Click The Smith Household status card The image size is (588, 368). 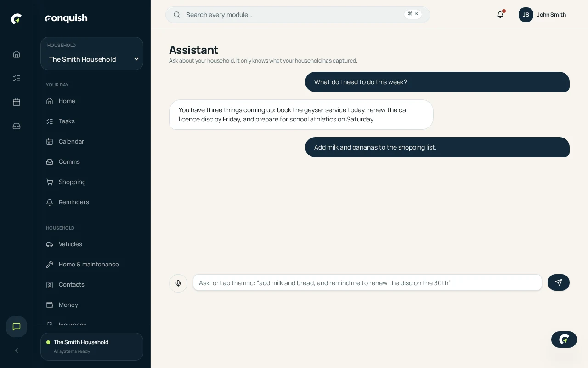(92, 347)
